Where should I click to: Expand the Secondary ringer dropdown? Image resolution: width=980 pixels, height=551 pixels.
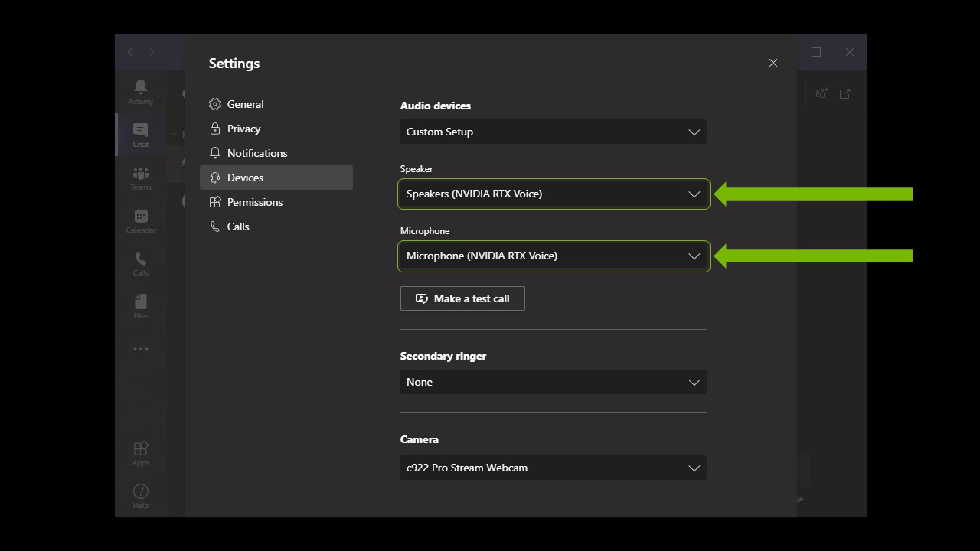click(553, 382)
